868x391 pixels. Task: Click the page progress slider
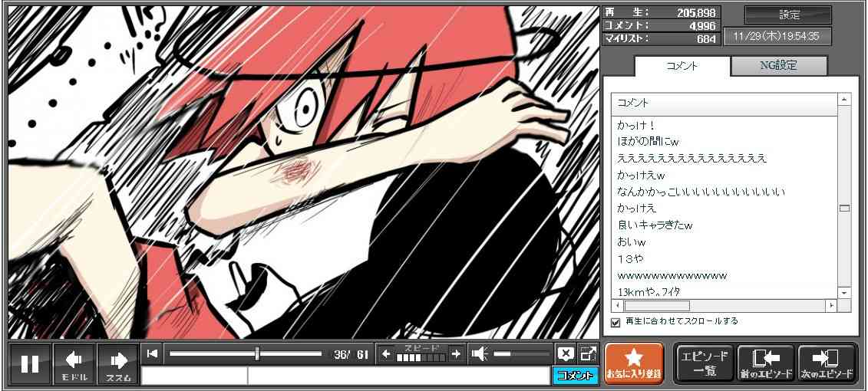tap(246, 353)
